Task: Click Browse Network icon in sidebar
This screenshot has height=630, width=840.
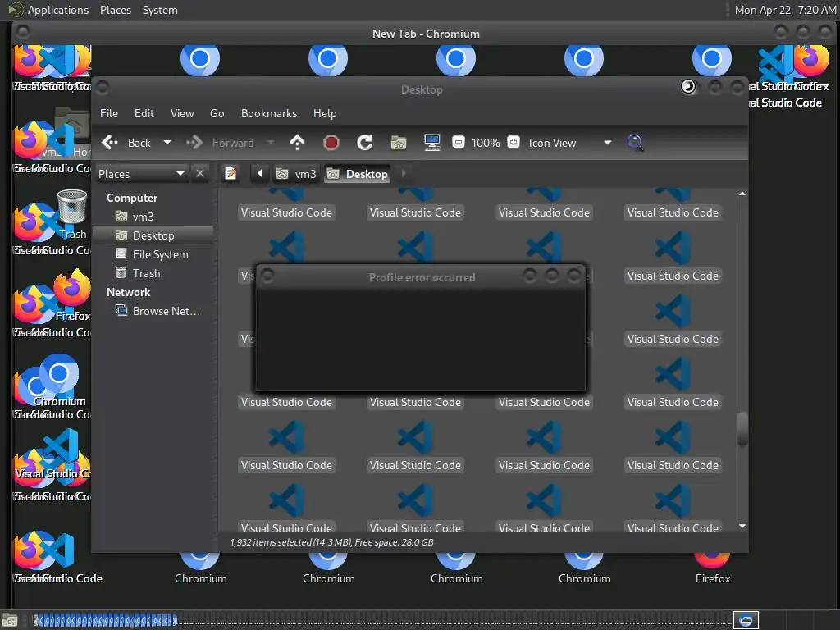Action: click(121, 311)
